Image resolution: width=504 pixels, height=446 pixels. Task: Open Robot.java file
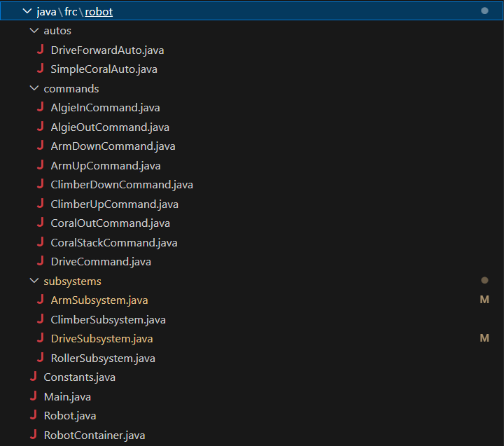tap(69, 415)
